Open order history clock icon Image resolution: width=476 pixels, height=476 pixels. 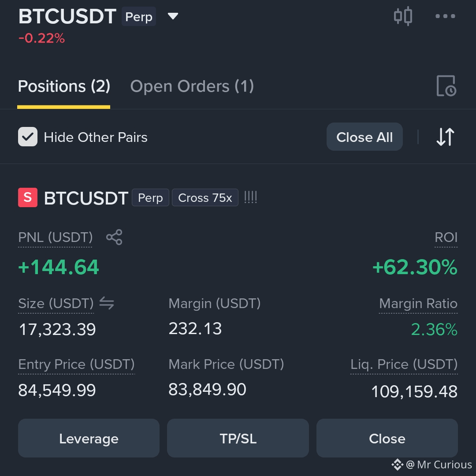(x=446, y=86)
